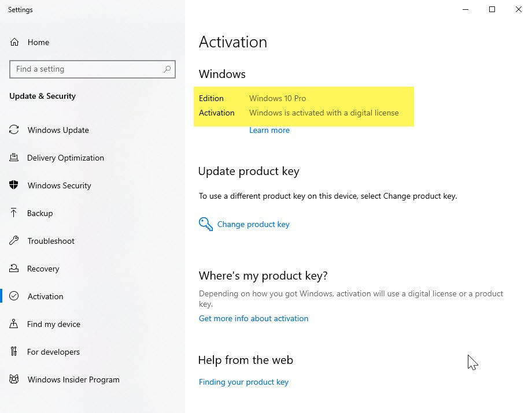The image size is (532, 413).
Task: Open the Troubleshoot section
Action: coord(51,241)
